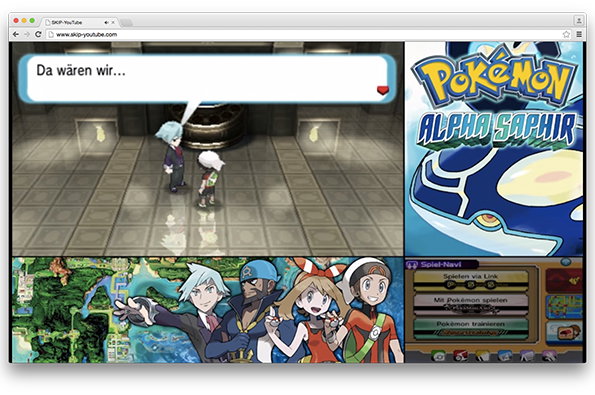Image resolution: width=595 pixels, height=395 pixels.
Task: Bookmark the page with the star icon
Action: click(x=566, y=34)
